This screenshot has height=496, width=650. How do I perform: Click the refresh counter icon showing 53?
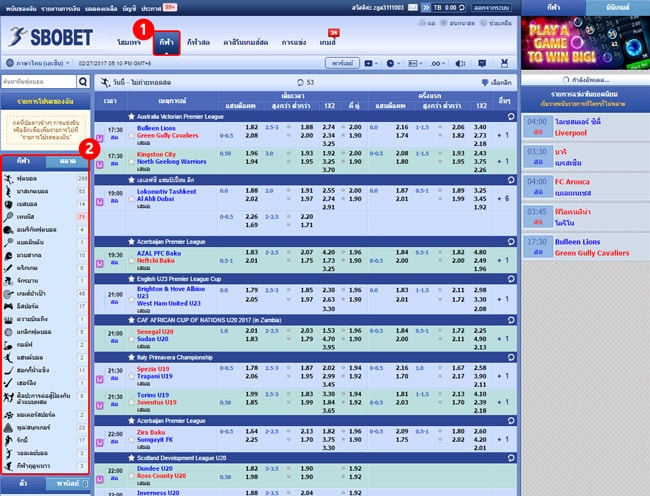[298, 82]
